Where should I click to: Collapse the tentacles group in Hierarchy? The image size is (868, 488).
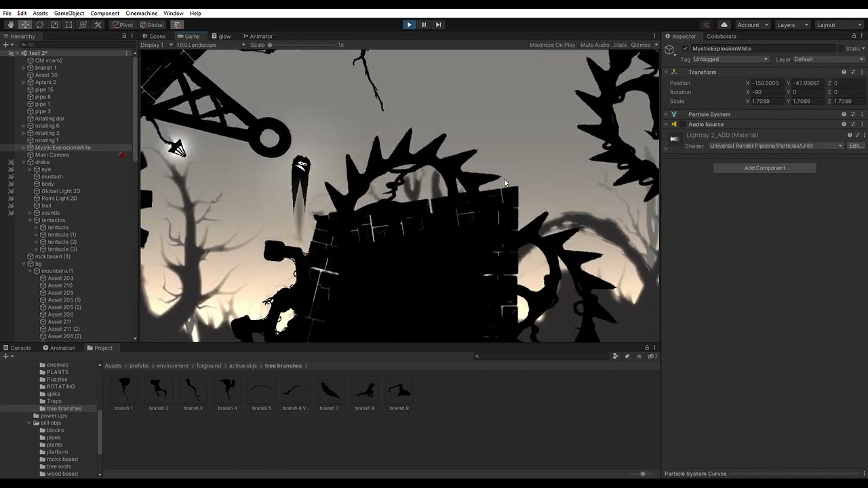tap(31, 220)
